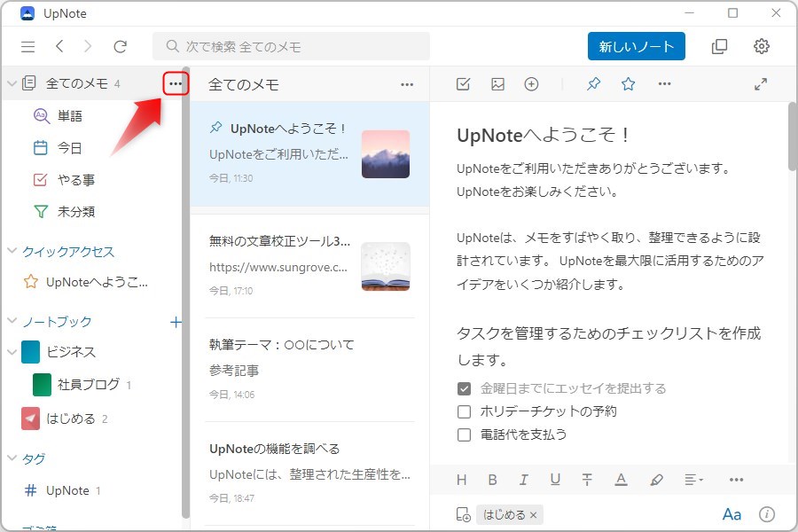
Task: Select 単語 in the sidebar
Action: [70, 116]
